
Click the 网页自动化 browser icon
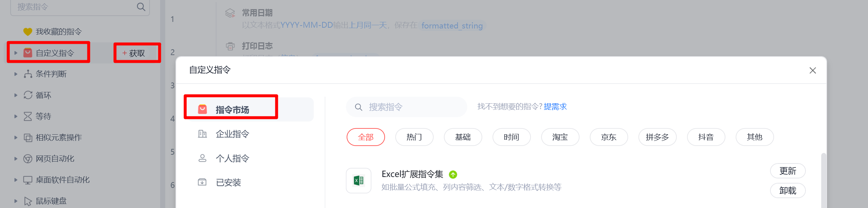(28, 159)
